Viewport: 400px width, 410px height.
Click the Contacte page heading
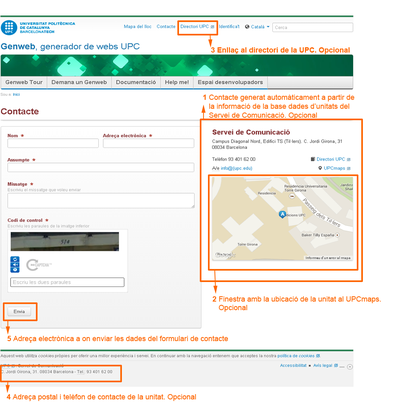point(20,111)
